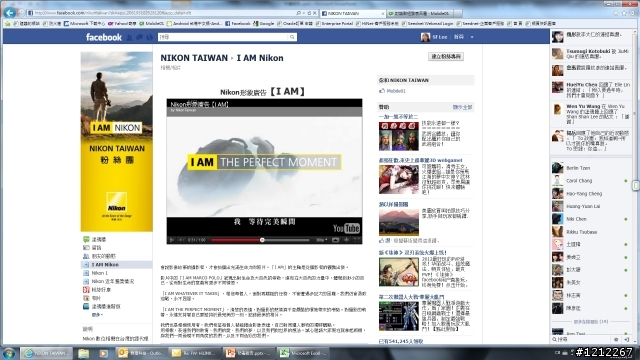Open archer game ad thumbnail
This screenshot has height=360, width=640.
[398, 272]
